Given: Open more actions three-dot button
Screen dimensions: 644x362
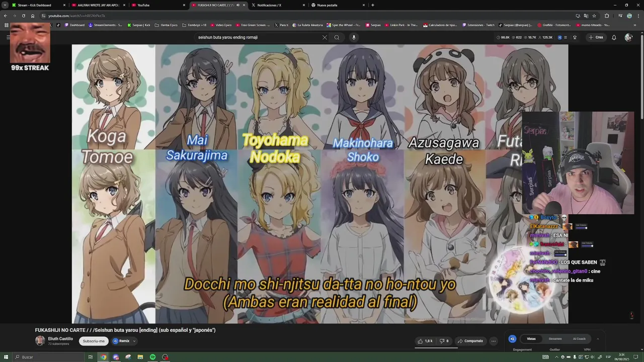Looking at the screenshot, I should click(x=494, y=341).
